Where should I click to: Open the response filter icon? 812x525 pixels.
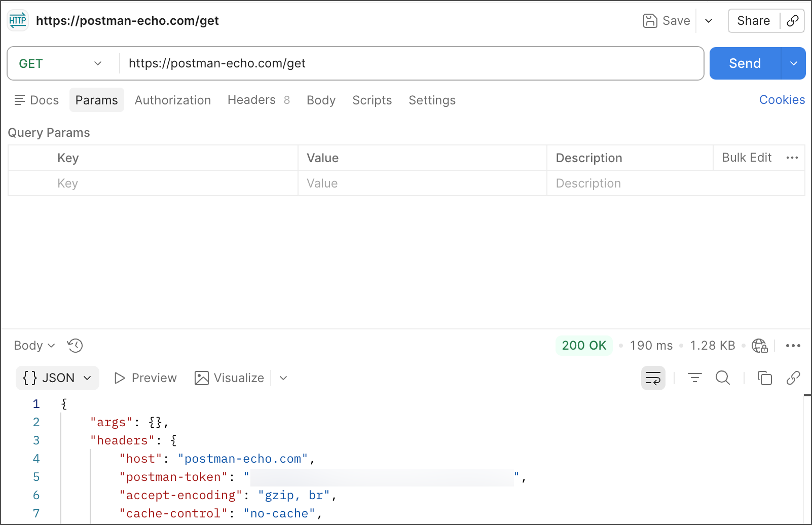pyautogui.click(x=694, y=378)
